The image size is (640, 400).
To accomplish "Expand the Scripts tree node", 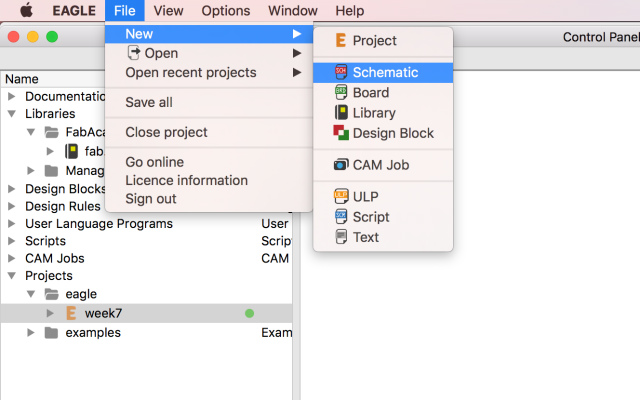I will tap(12, 241).
